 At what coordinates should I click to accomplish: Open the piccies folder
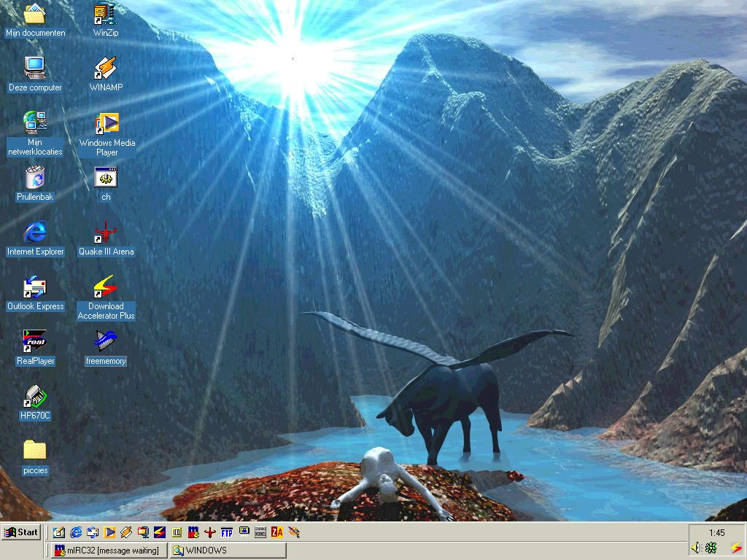point(35,451)
